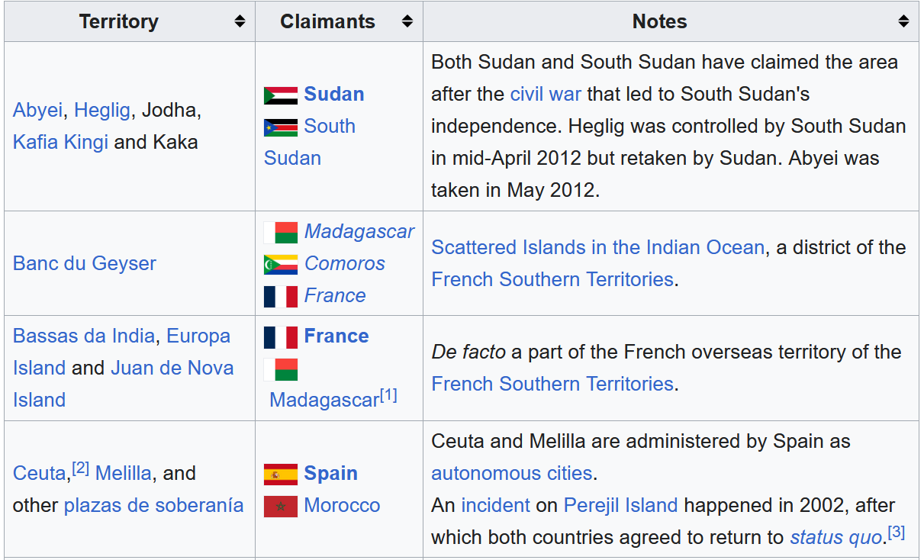Click France flag in Bassas da India row

pyautogui.click(x=280, y=336)
